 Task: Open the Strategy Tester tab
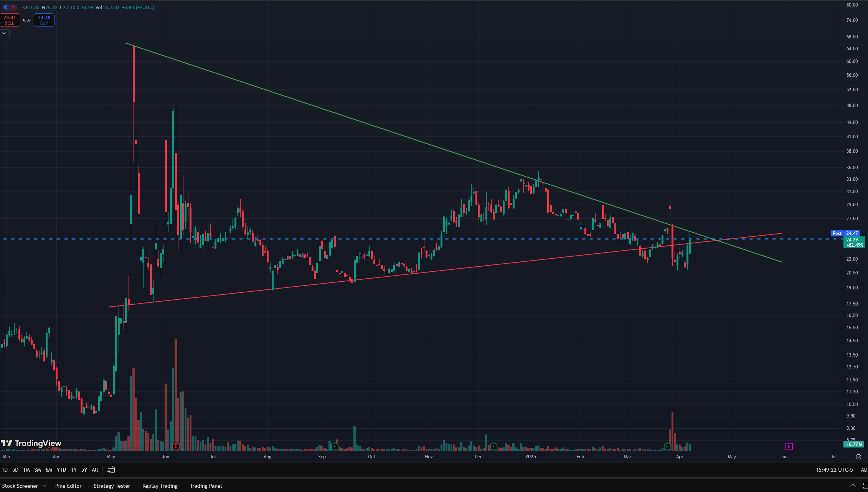point(112,486)
